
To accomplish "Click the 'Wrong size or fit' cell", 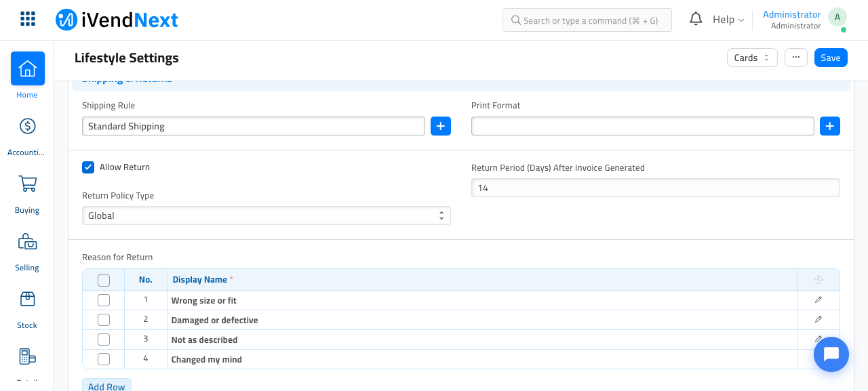I will (482, 300).
